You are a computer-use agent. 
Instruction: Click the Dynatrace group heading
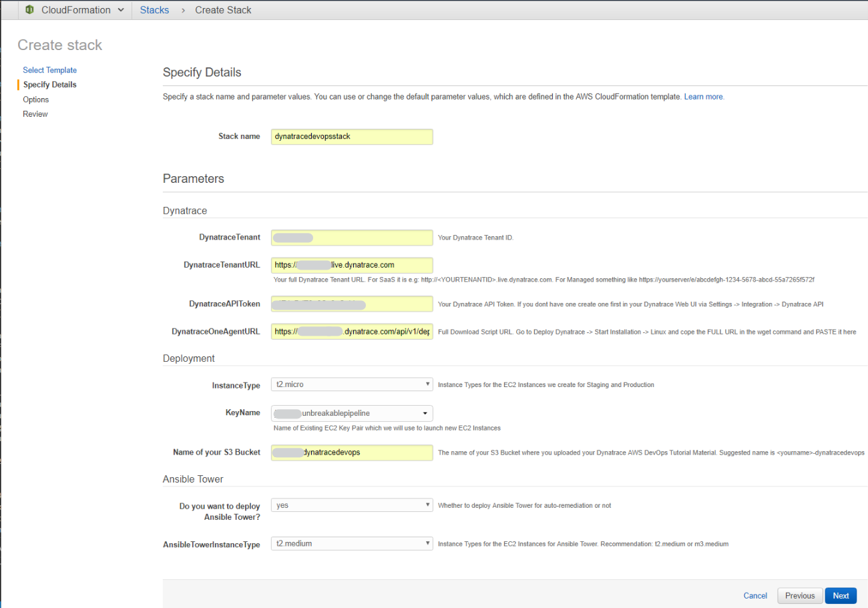[x=185, y=211]
